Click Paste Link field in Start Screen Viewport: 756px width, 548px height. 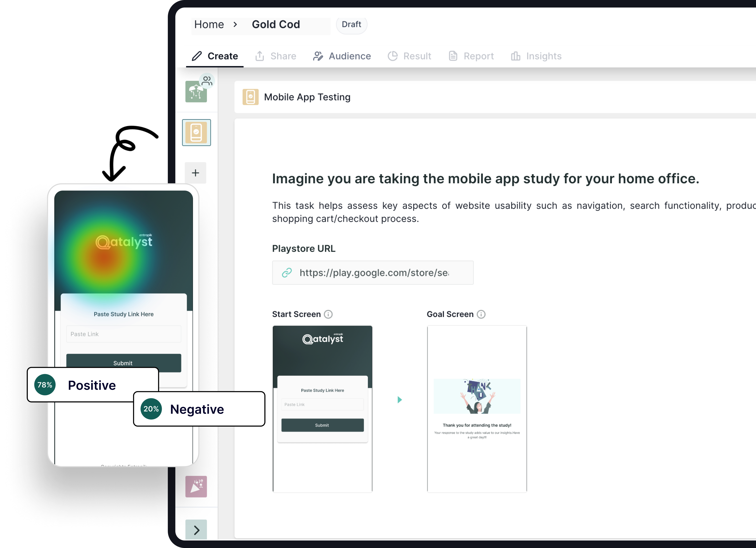click(x=322, y=404)
